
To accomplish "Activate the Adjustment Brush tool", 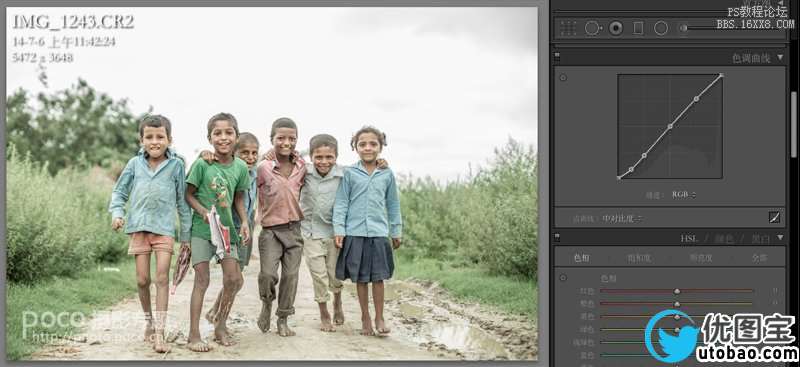I will pyautogui.click(x=685, y=28).
